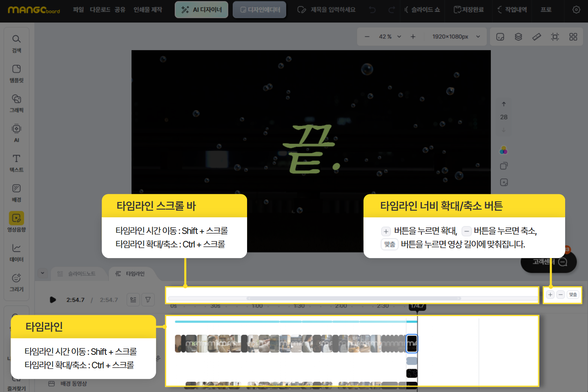588x392 pixels.
Task: Open the 데이터 chart panel
Action: point(16,252)
